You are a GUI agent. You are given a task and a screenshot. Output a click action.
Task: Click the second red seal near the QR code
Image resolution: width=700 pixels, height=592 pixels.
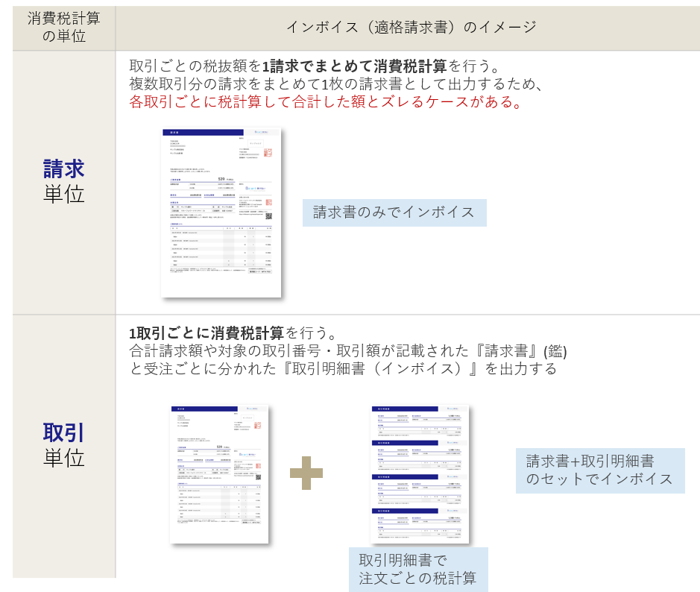tap(268, 202)
